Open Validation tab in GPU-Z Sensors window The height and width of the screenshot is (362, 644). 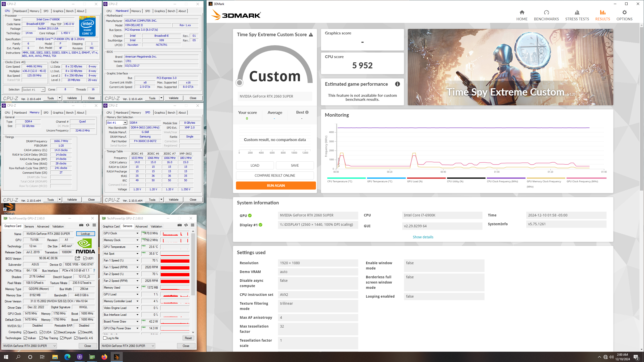(156, 227)
